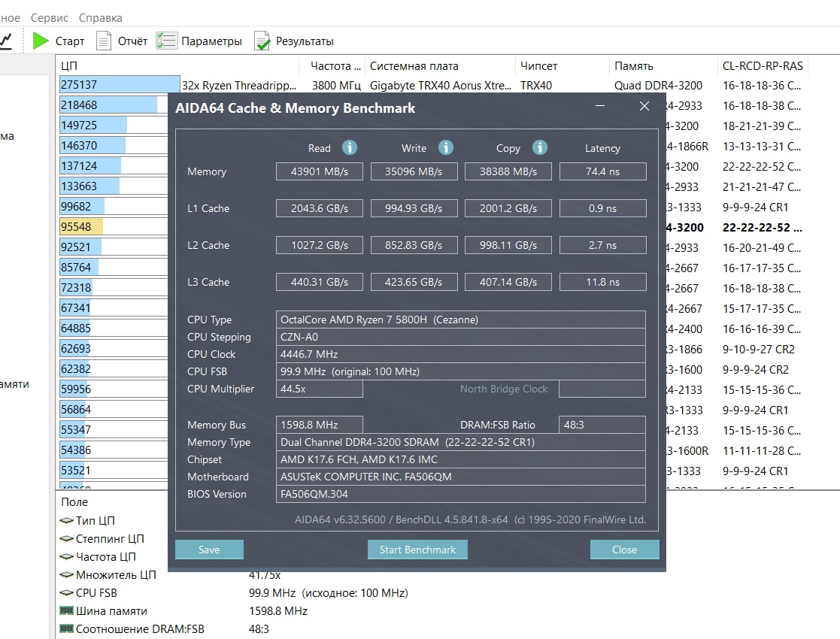Click the CPU FSB chip icon
The height and width of the screenshot is (639, 840).
66,593
